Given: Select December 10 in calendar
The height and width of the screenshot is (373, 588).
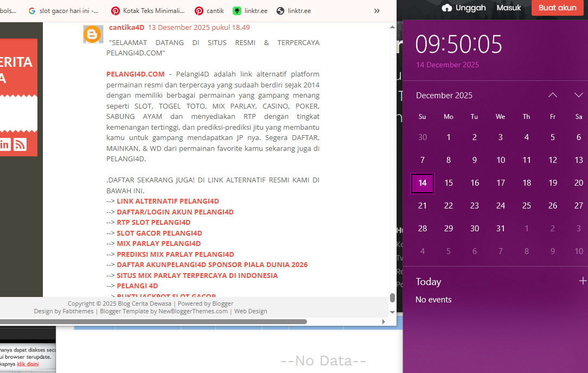Looking at the screenshot, I should [501, 160].
